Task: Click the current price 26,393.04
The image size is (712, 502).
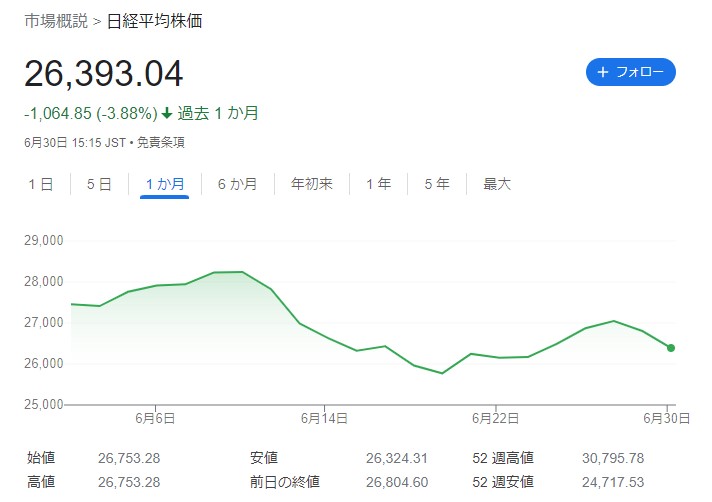Action: pyautogui.click(x=104, y=73)
